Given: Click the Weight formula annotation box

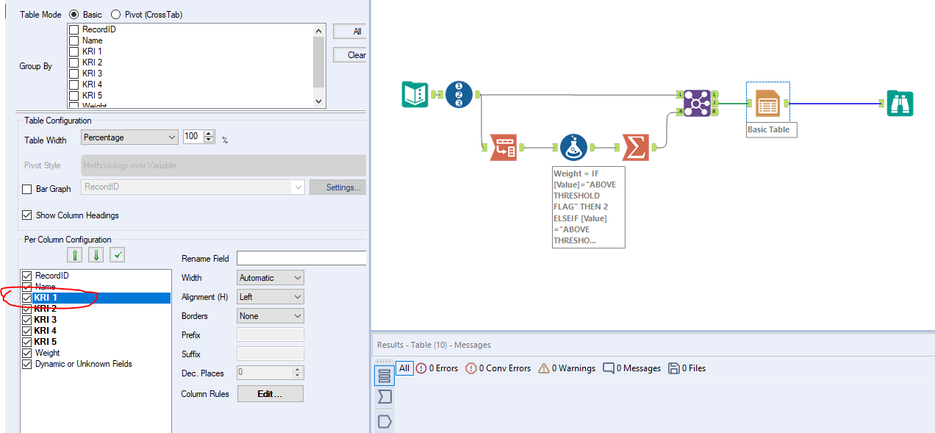Looking at the screenshot, I should pyautogui.click(x=589, y=206).
